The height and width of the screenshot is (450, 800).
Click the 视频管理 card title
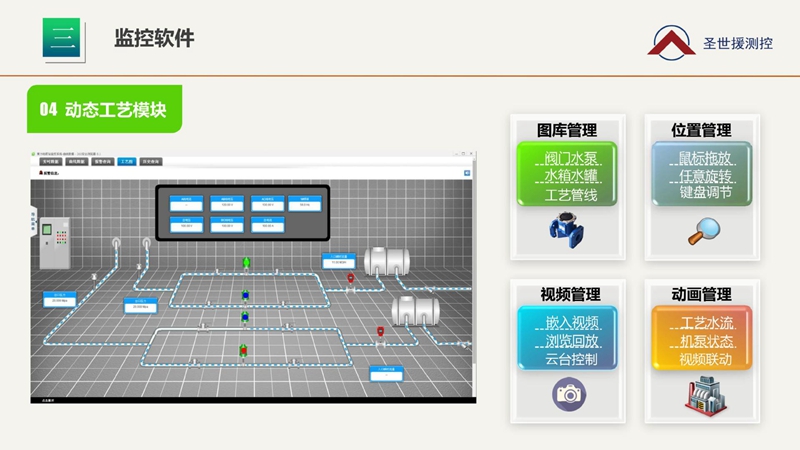pyautogui.click(x=570, y=294)
